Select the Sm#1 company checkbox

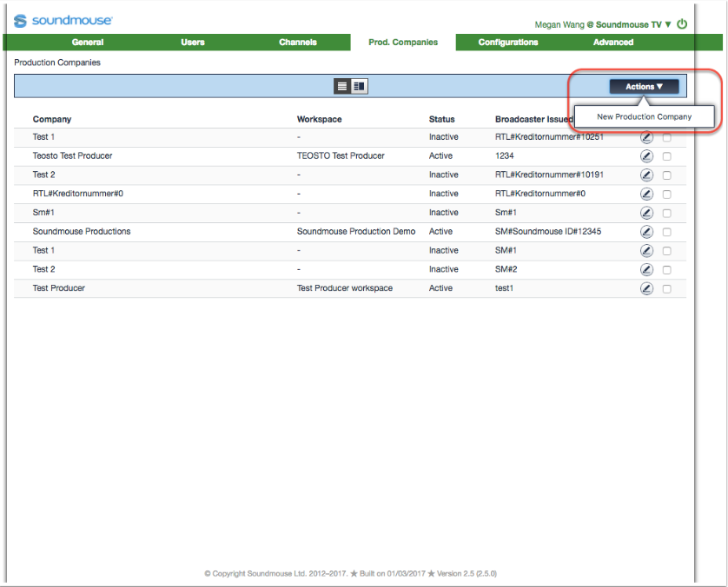666,214
